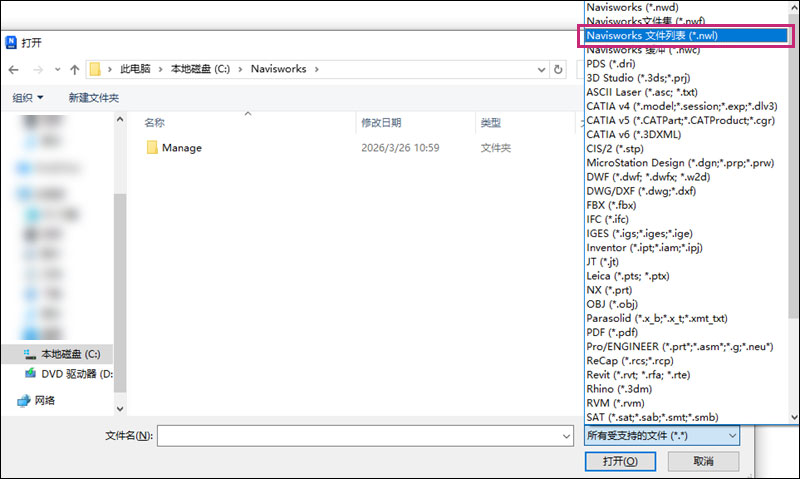
Task: Choose Rhino (*.3dm) file type
Action: pos(619,389)
